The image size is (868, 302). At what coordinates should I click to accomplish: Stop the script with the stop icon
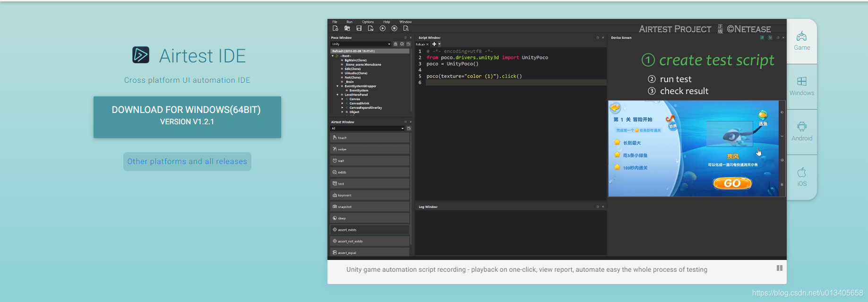click(x=395, y=28)
